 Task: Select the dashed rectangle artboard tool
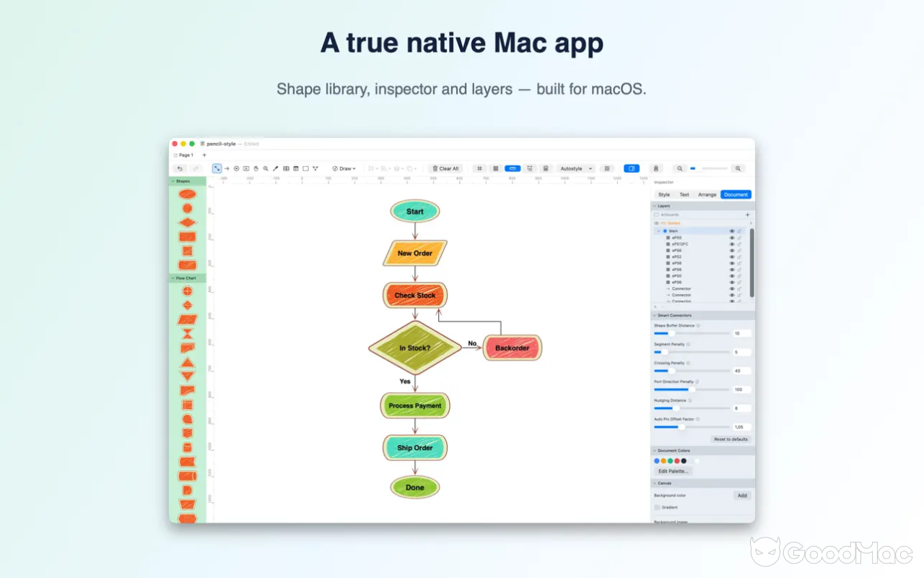click(x=305, y=168)
